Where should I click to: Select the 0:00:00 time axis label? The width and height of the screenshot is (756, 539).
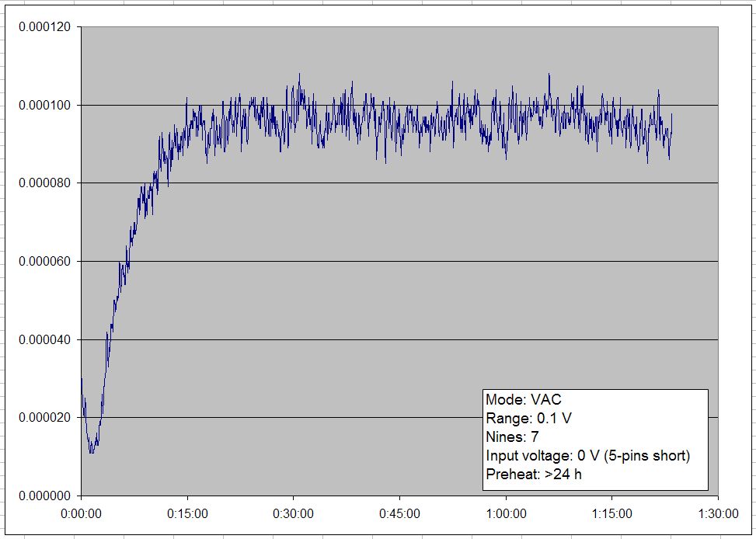coord(82,513)
